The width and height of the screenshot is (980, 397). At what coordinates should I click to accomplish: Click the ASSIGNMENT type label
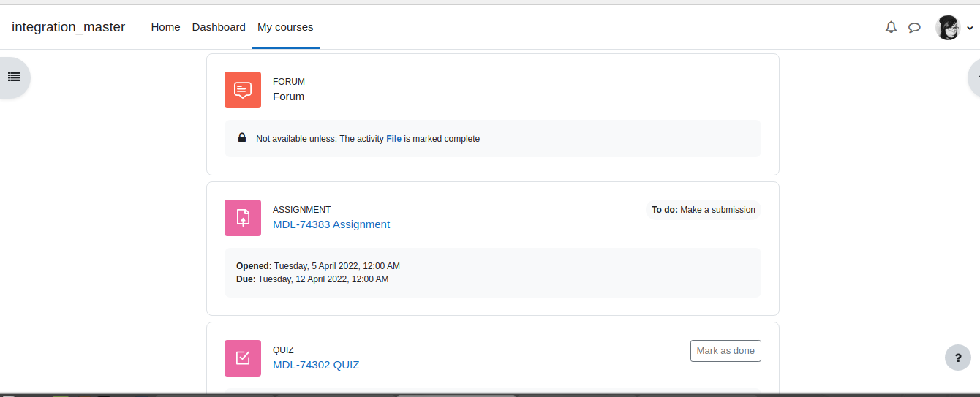coord(301,210)
